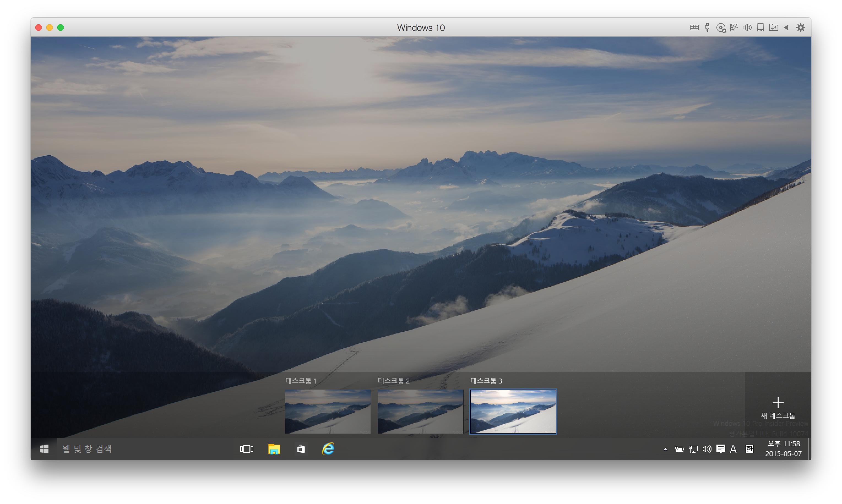
Task: Open the virtual machine settings gear
Action: tap(800, 28)
